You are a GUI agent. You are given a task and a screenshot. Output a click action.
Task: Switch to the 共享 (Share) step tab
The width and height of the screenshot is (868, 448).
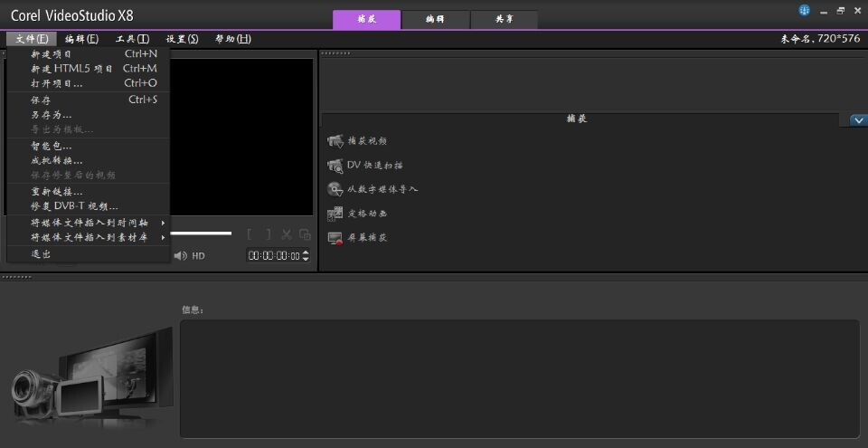(504, 19)
